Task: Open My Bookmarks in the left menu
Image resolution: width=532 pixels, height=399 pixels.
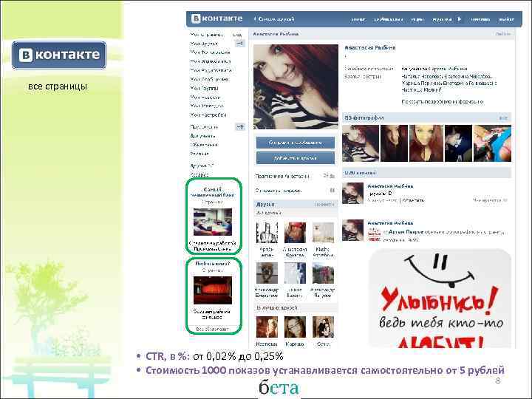Action: click(x=207, y=106)
